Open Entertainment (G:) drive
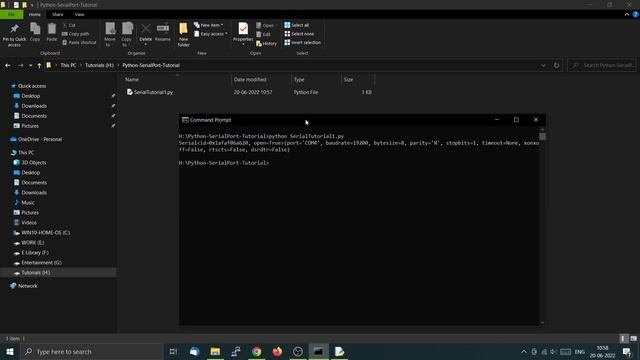The image size is (640, 360). click(x=41, y=262)
